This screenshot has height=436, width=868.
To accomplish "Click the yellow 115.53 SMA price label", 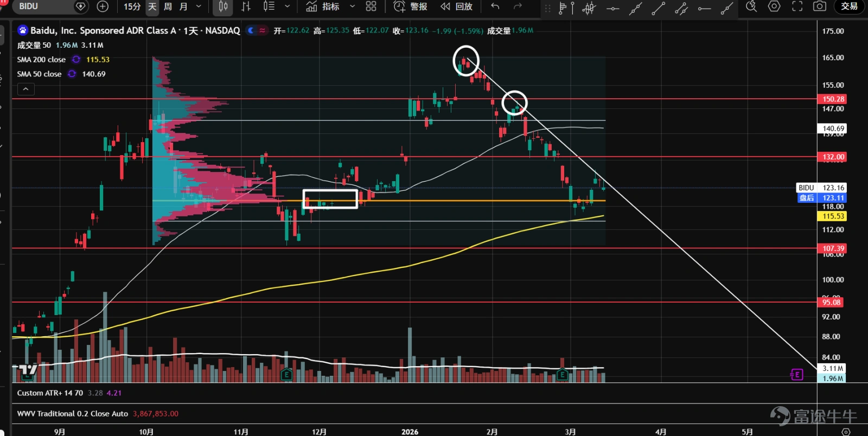I will click(x=833, y=216).
